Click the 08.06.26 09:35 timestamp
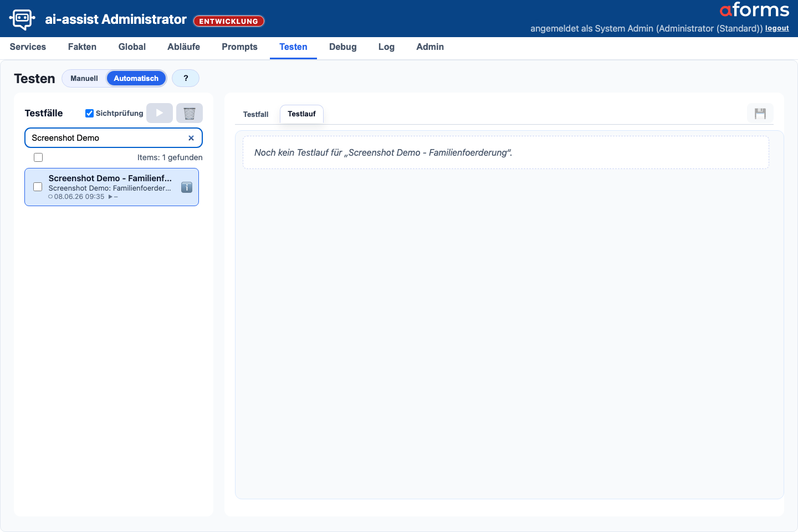798x532 pixels. coord(79,197)
